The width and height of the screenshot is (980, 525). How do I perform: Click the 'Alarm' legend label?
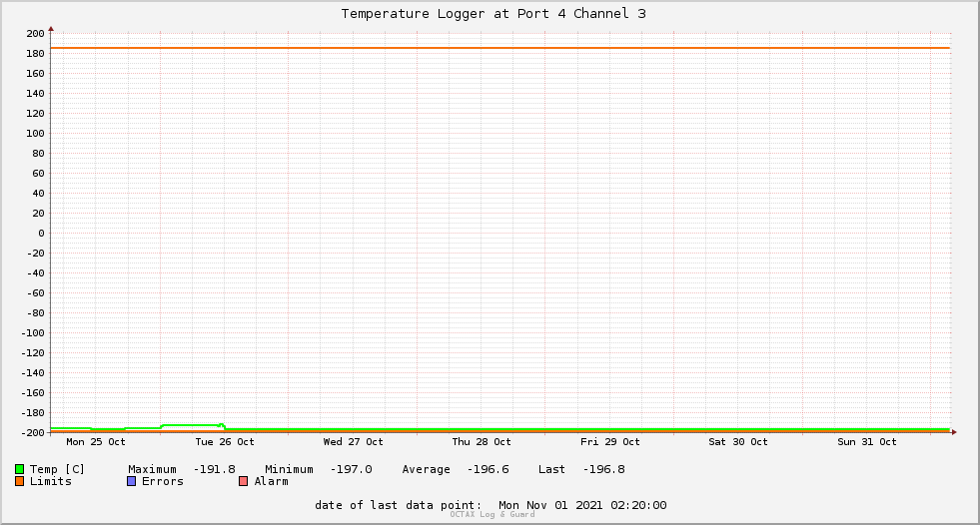[272, 481]
